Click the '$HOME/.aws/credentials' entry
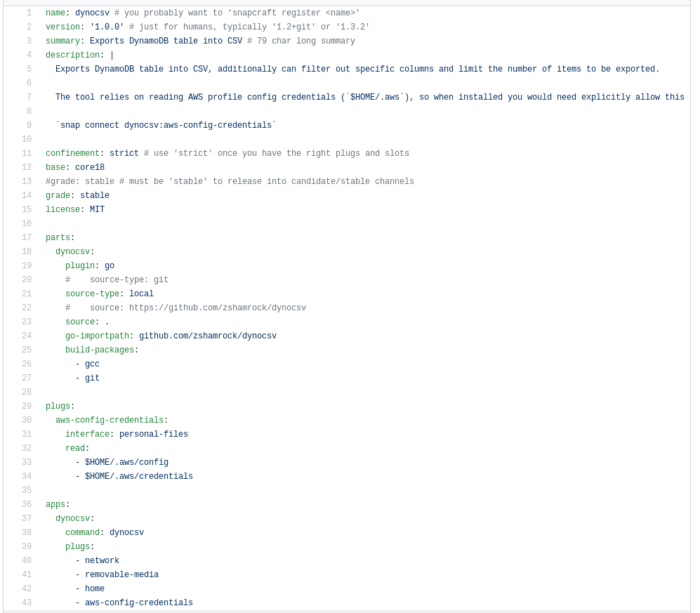Screen dimensions: 700x613 click(139, 476)
